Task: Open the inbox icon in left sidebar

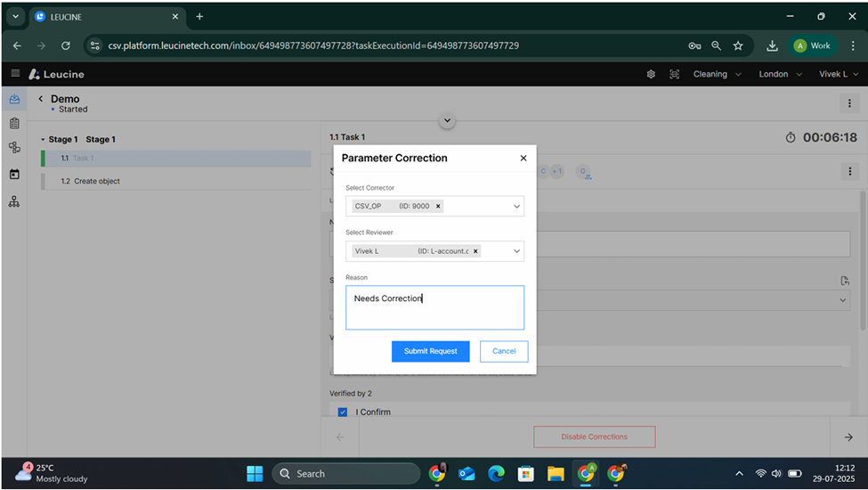Action: [x=14, y=100]
